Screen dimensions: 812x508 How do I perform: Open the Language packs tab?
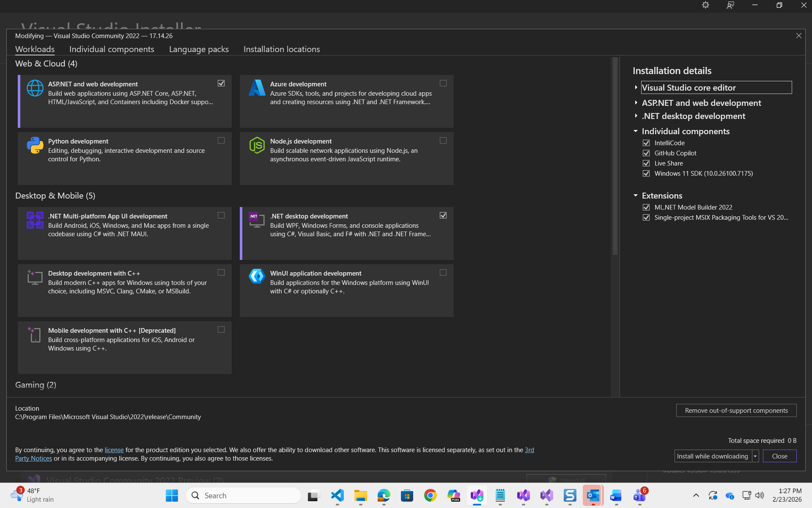199,49
